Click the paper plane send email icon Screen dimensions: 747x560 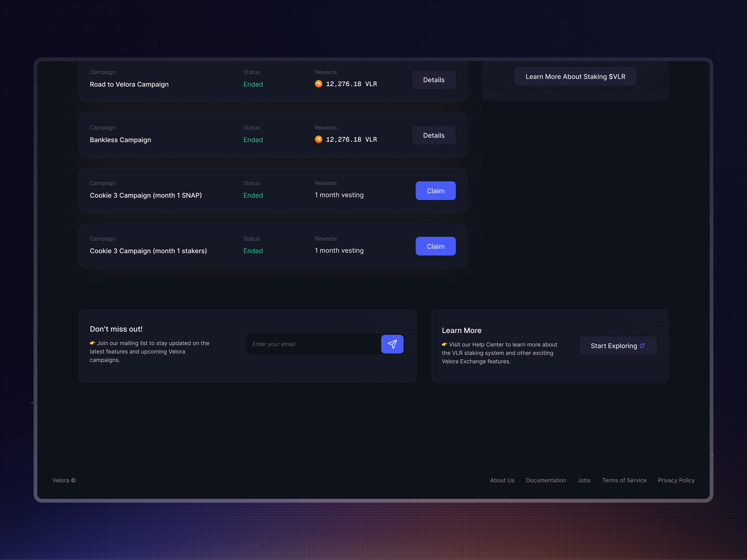point(392,344)
